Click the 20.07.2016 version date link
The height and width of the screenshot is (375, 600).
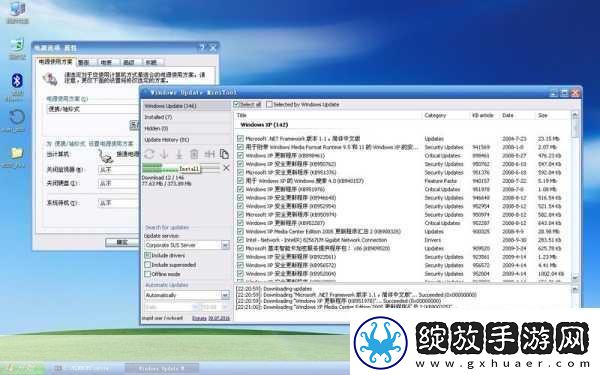219,318
